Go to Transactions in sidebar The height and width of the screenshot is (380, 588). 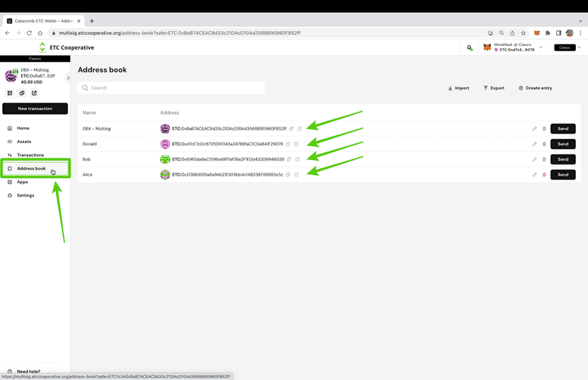30,155
